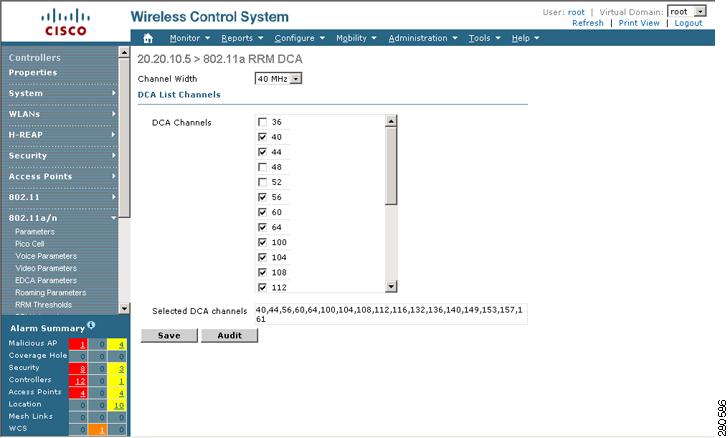The image size is (728, 438).
Task: Click the root user link
Action: pyautogui.click(x=576, y=13)
